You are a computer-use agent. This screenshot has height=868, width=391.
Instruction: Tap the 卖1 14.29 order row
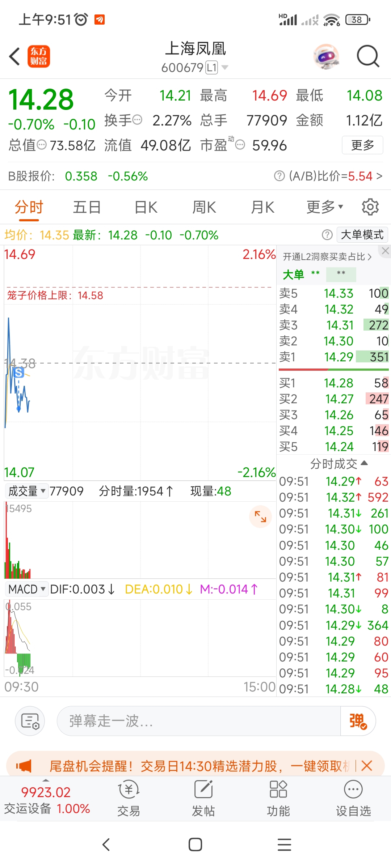coord(334,357)
